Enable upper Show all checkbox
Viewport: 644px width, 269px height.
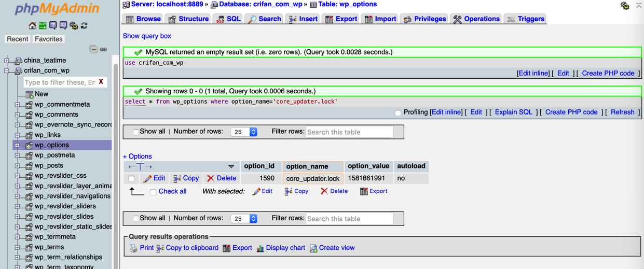click(136, 132)
